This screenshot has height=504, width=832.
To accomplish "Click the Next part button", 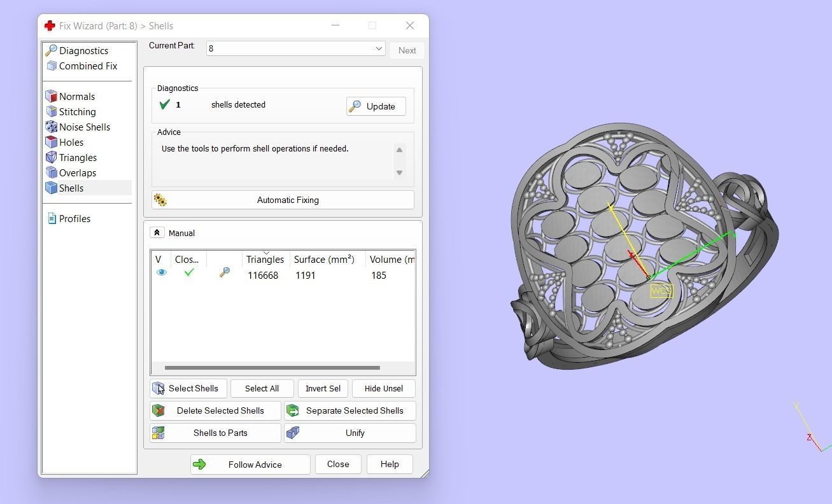I will (x=407, y=50).
